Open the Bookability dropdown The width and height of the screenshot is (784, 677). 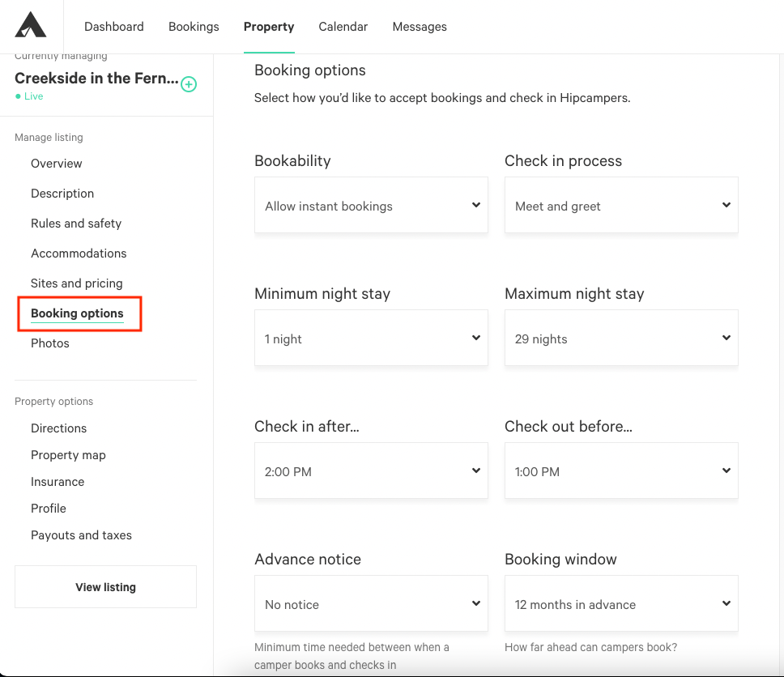pos(371,205)
